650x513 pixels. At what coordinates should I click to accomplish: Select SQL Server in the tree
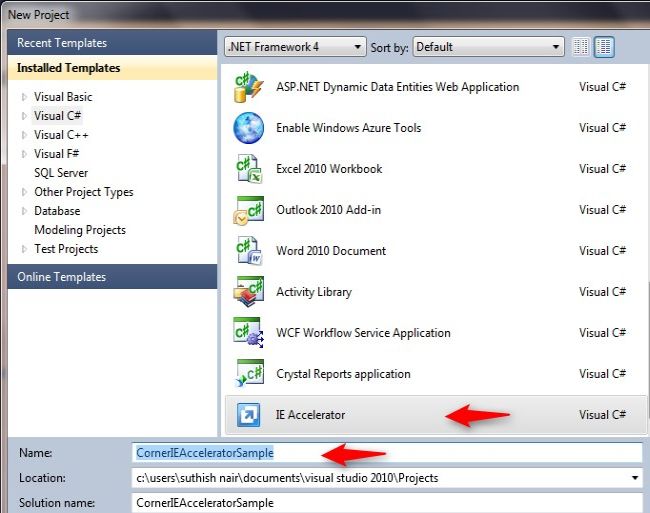[61, 173]
